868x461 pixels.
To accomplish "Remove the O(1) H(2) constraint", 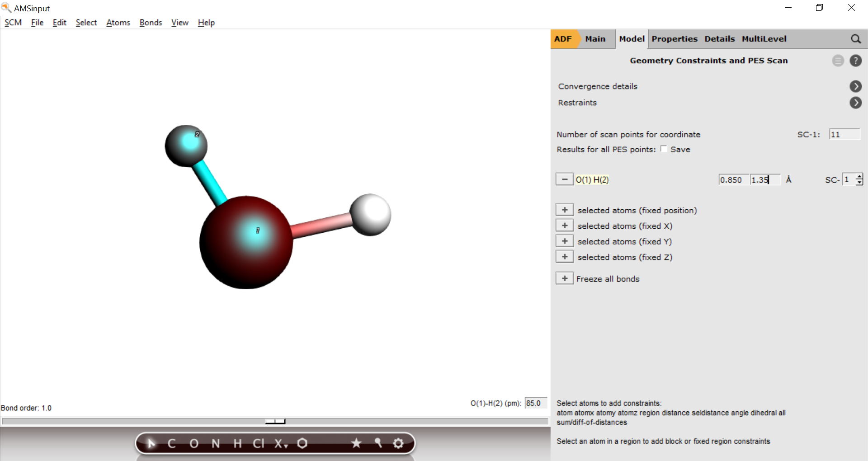I will (564, 179).
